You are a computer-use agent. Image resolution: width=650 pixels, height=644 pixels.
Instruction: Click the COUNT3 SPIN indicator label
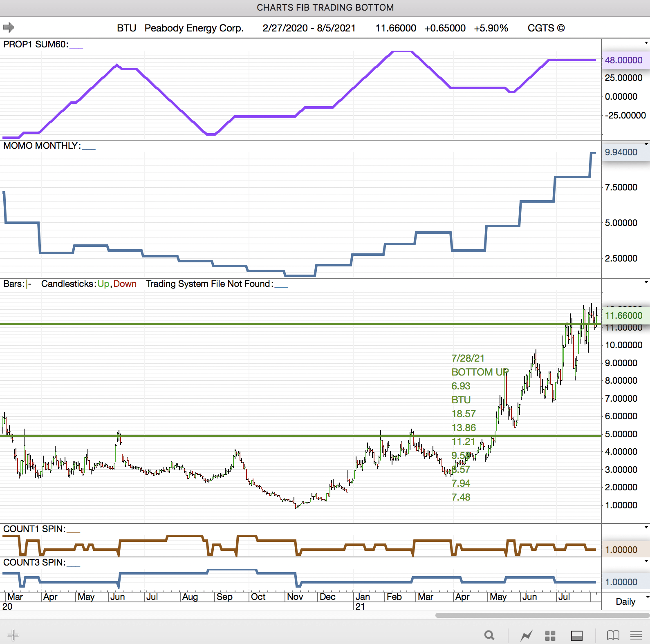point(34,562)
